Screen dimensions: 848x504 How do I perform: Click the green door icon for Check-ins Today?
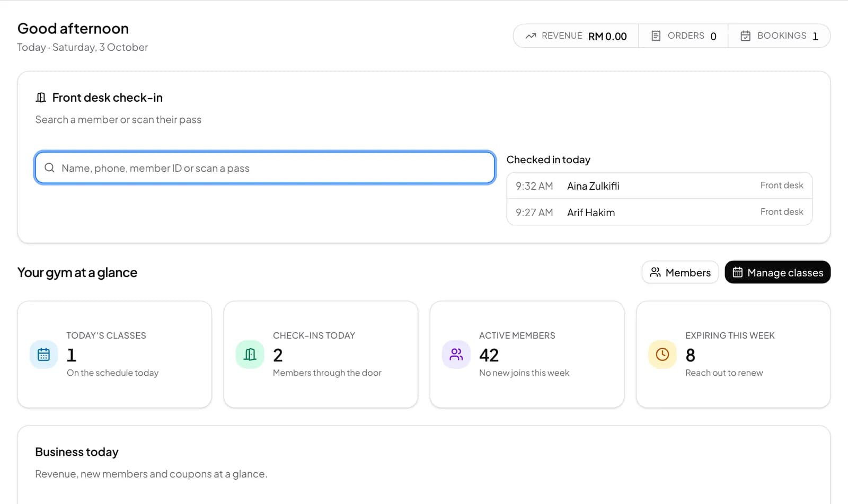tap(250, 354)
